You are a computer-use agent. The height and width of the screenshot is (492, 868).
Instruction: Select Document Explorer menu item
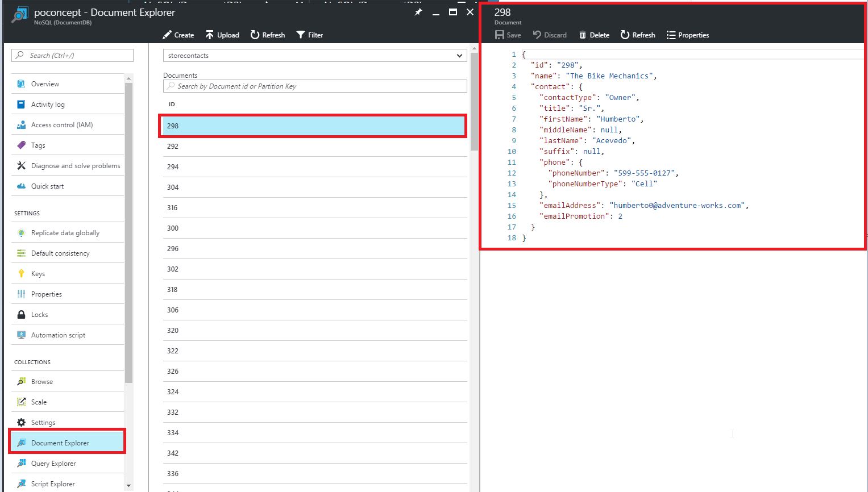[67, 443]
